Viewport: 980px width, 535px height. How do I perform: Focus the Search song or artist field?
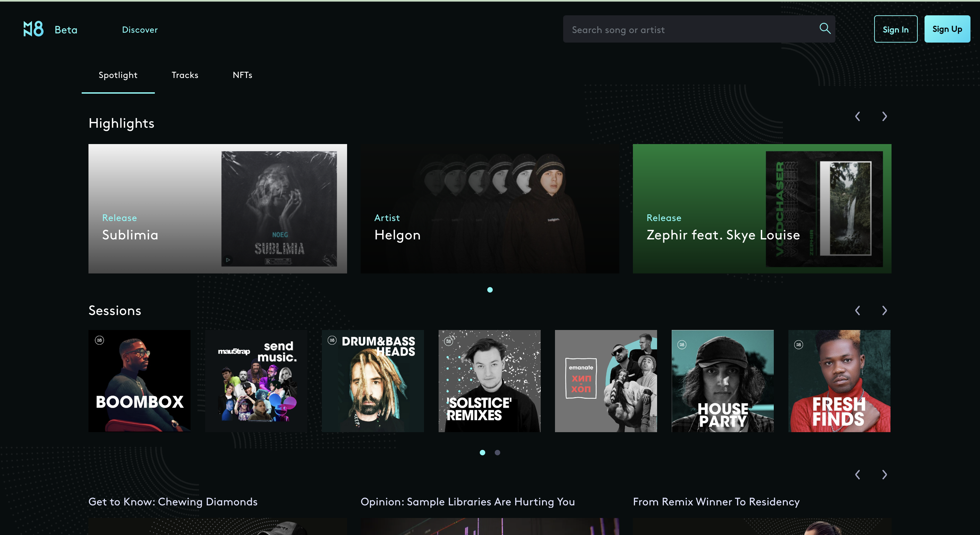click(699, 29)
